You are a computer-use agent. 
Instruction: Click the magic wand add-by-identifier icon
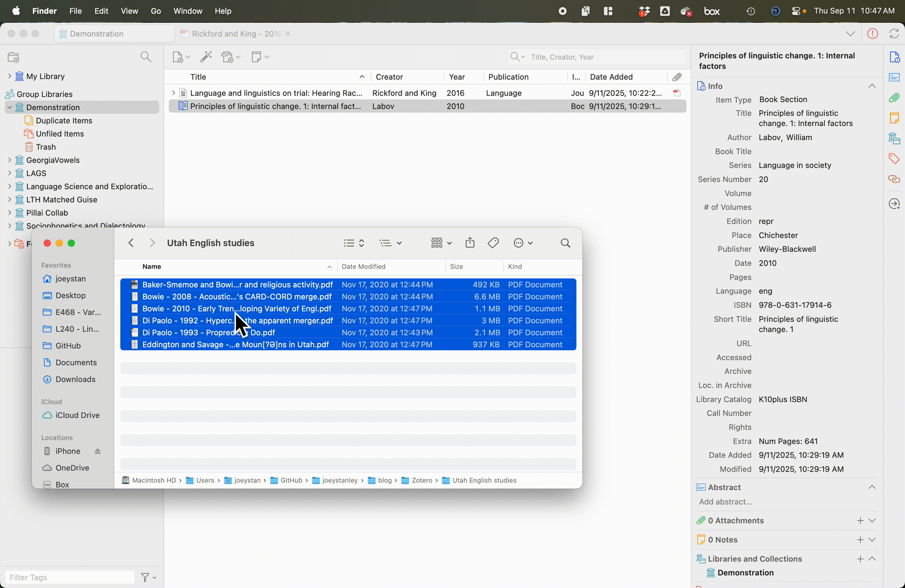tap(206, 57)
